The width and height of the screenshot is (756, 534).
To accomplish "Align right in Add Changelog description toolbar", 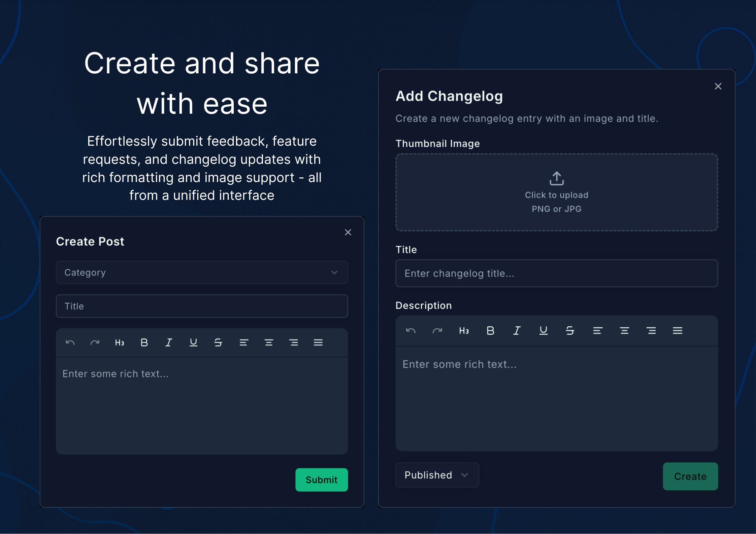I will tap(651, 331).
